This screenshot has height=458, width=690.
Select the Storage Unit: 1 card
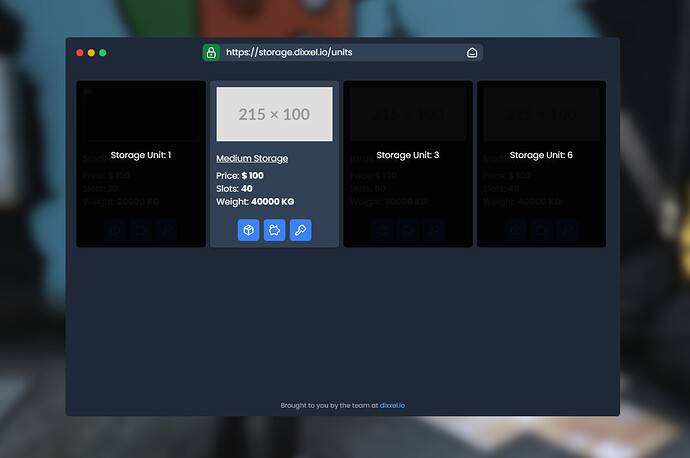click(141, 164)
